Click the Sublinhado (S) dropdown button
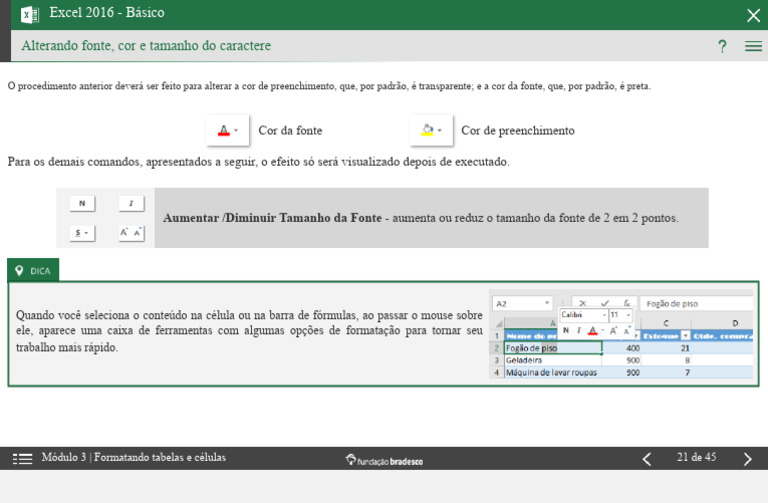The width and height of the screenshot is (768, 503). click(x=82, y=233)
